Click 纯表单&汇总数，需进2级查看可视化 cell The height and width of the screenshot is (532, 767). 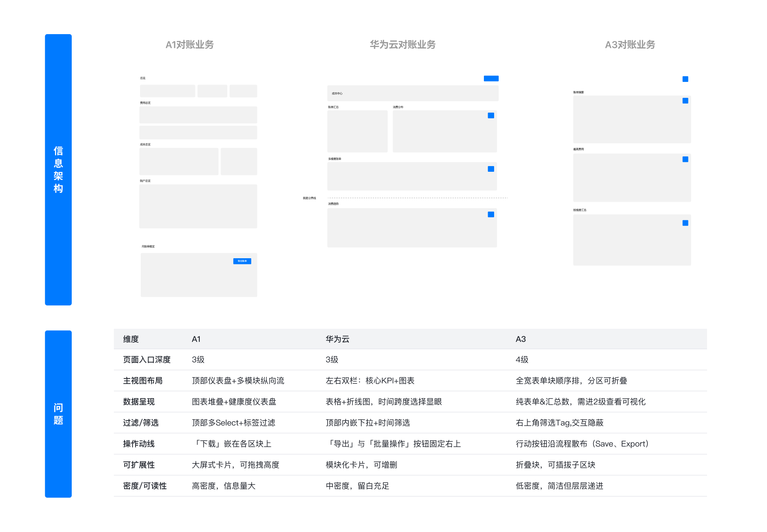580,402
